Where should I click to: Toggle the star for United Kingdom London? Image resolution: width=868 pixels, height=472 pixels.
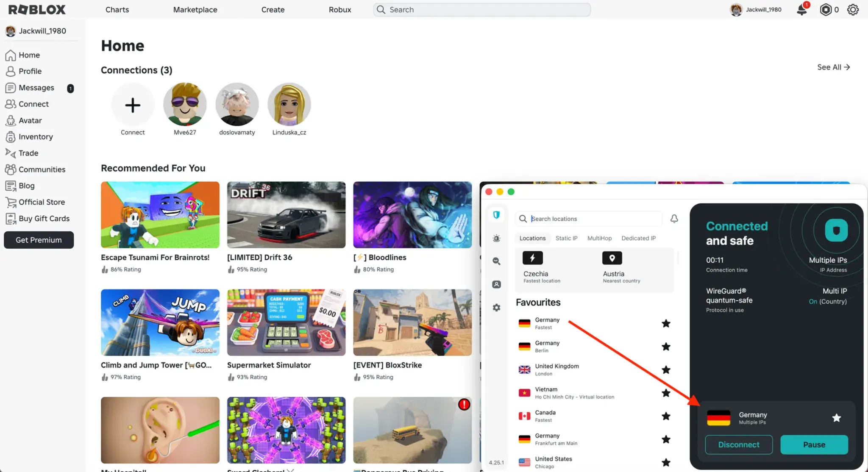click(x=666, y=369)
